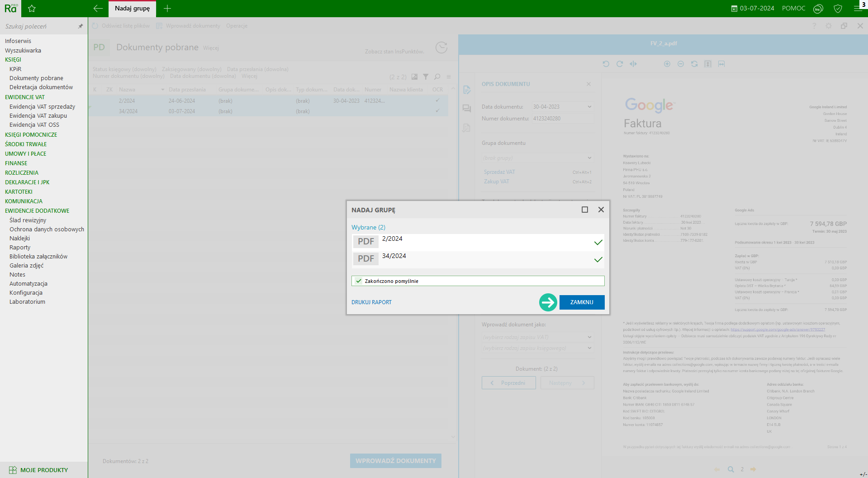This screenshot has height=478, width=868.
Task: Go back with the arrow icon
Action: [x=98, y=8]
